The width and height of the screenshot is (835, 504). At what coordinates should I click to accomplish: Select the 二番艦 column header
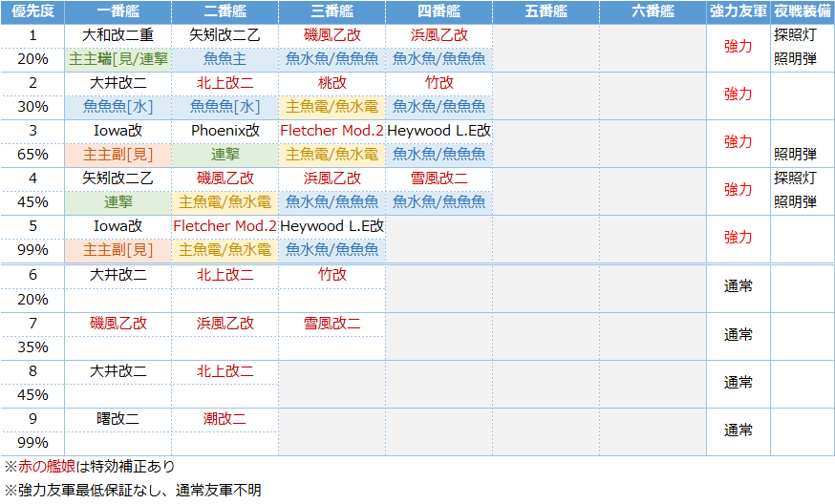click(x=225, y=11)
